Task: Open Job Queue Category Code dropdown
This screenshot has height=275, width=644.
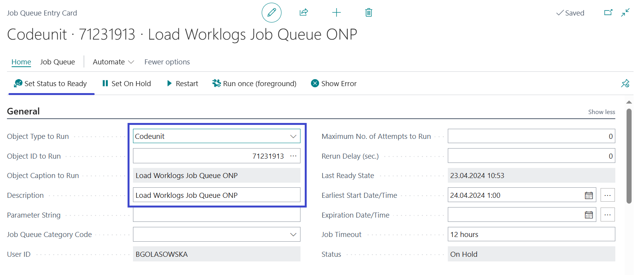Action: [293, 234]
